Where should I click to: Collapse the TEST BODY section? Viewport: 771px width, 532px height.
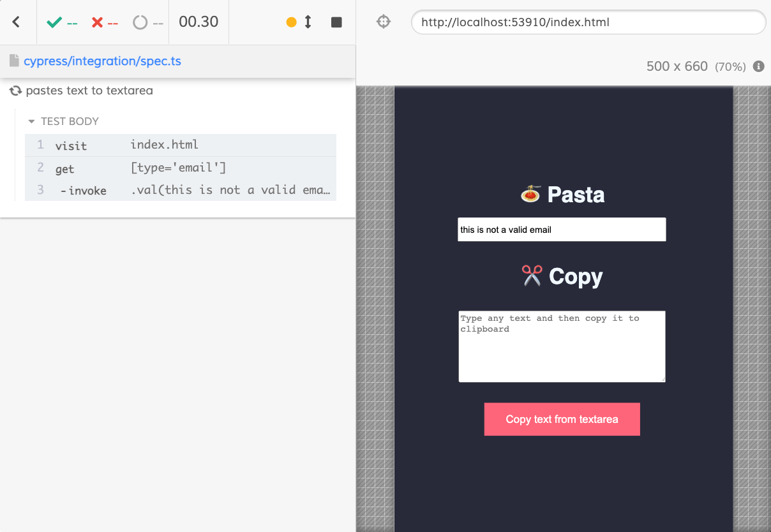pos(31,121)
